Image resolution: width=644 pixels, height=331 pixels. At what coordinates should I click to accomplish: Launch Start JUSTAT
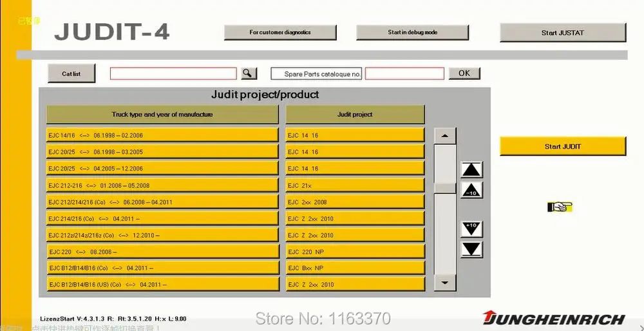click(x=563, y=33)
